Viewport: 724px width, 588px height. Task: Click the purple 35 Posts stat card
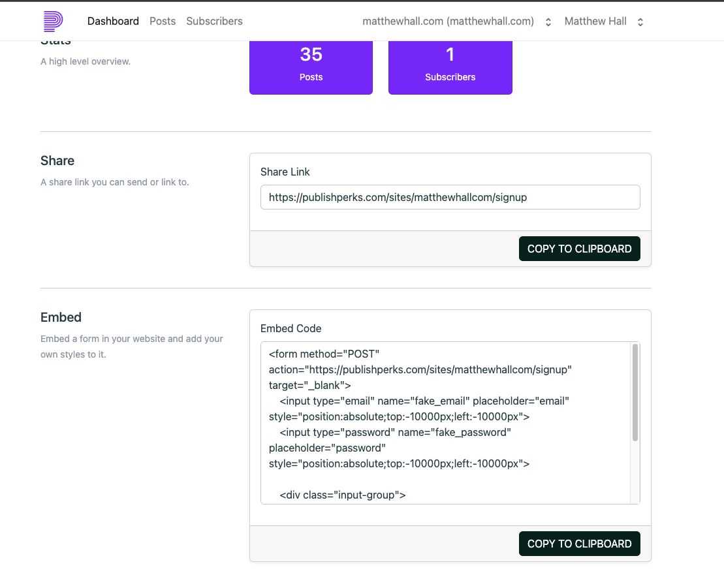pyautogui.click(x=311, y=65)
